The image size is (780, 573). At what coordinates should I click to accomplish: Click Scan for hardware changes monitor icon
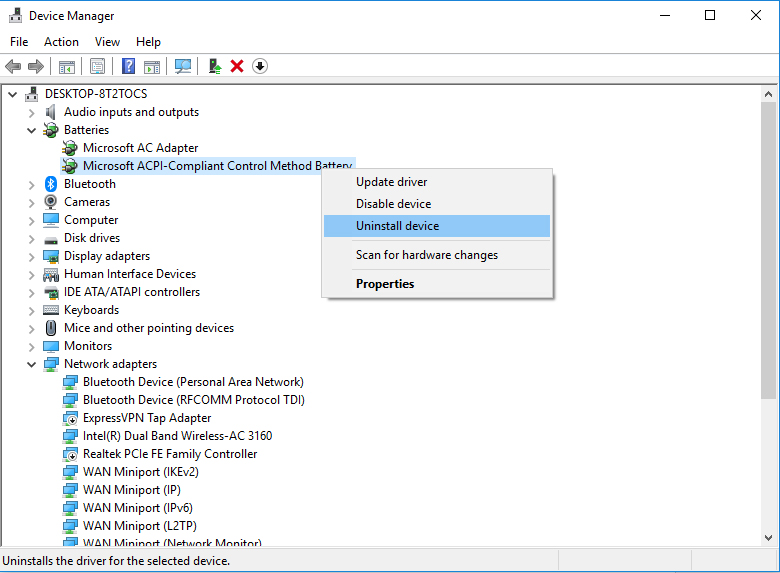[x=183, y=66]
